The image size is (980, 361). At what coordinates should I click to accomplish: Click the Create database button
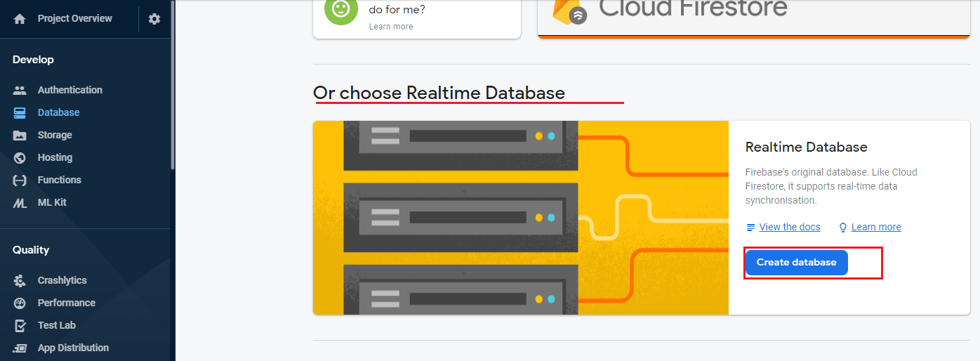coord(796,263)
